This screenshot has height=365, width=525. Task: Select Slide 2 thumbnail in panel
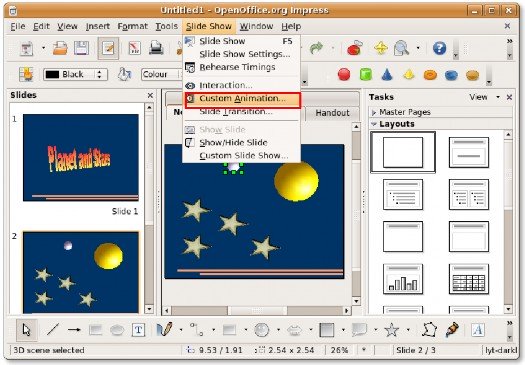tap(81, 272)
